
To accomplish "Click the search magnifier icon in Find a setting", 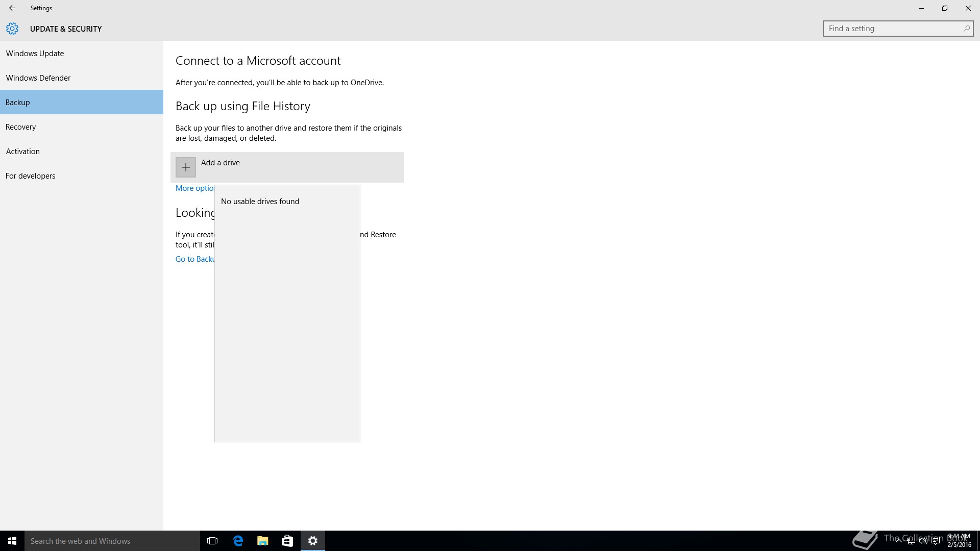I will click(966, 29).
